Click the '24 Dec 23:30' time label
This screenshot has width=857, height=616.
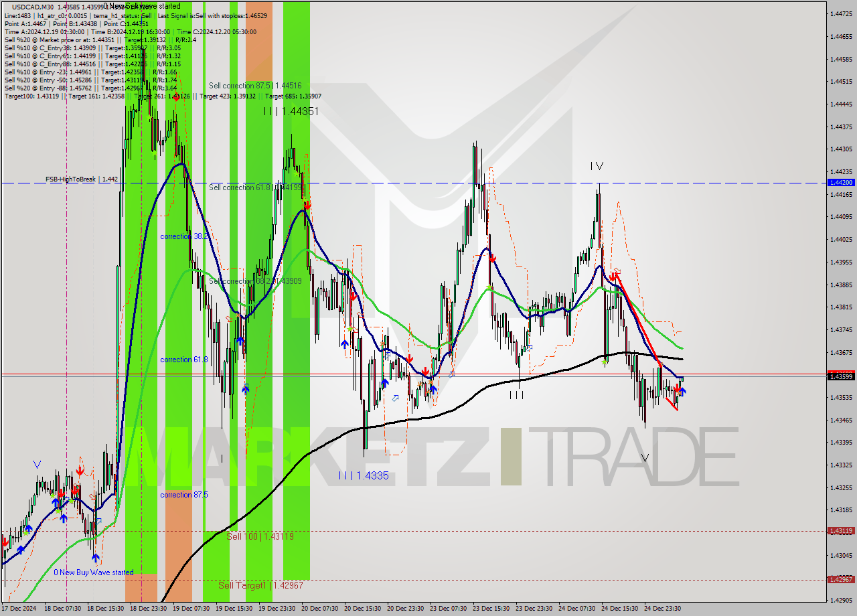662,609
